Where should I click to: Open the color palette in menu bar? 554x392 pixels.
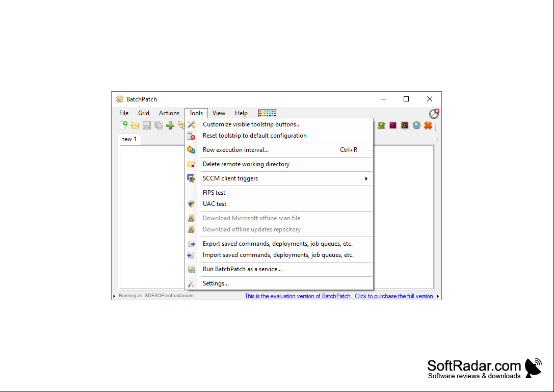(267, 113)
